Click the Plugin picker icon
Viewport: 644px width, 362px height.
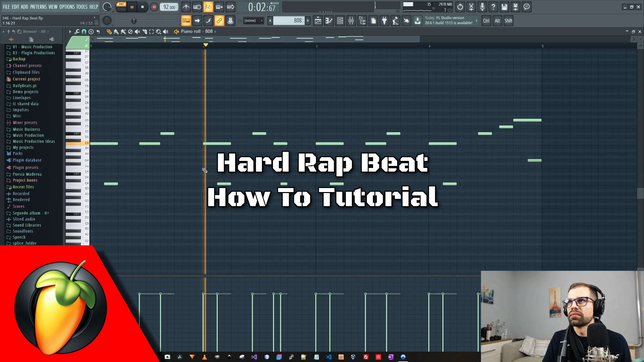point(384,21)
